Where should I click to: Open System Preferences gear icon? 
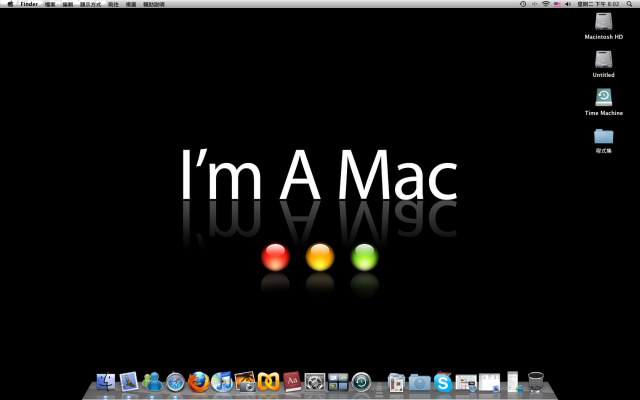point(315,382)
